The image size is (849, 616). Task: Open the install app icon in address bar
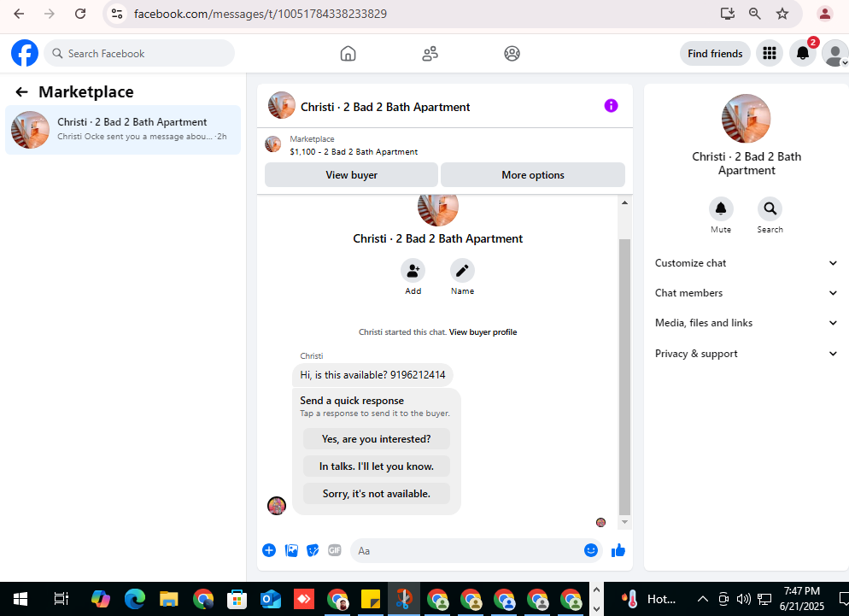pyautogui.click(x=727, y=14)
